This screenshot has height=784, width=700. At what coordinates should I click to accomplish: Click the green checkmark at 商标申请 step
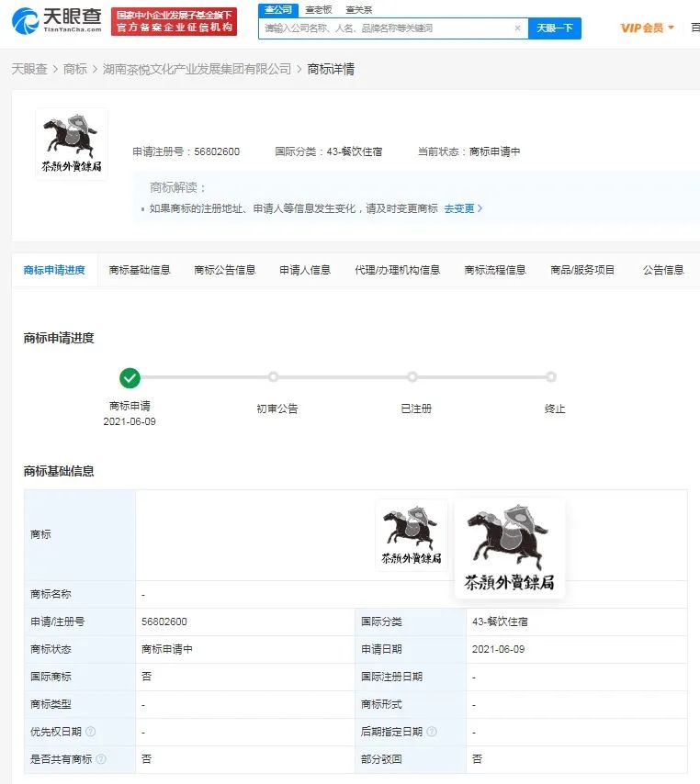tap(130, 377)
